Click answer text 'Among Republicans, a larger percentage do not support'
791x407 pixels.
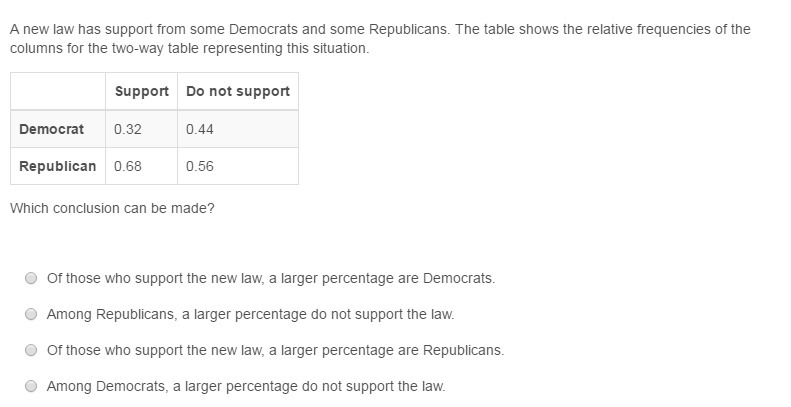250,314
